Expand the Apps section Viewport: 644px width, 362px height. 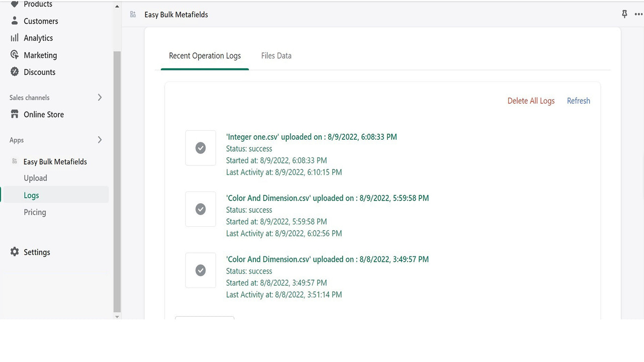[100, 140]
